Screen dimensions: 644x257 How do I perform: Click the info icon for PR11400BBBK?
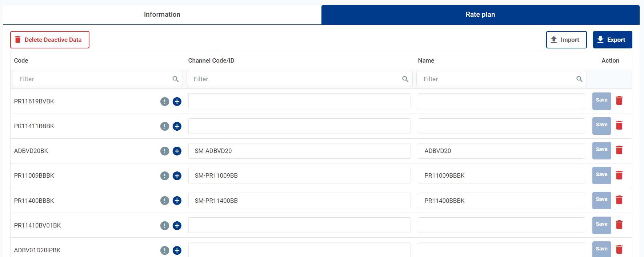[x=165, y=201]
